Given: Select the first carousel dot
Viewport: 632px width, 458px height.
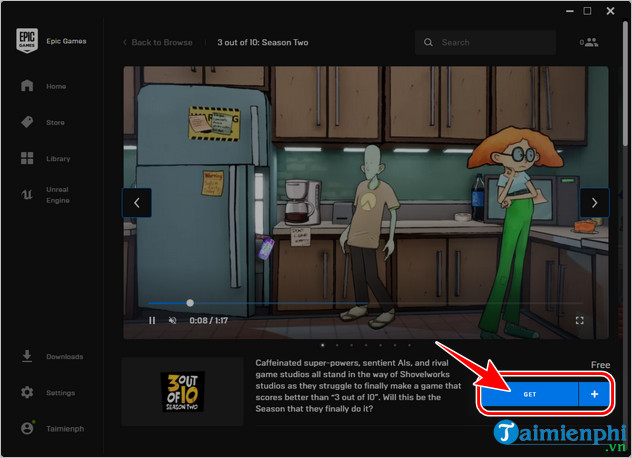Looking at the screenshot, I should [x=322, y=345].
